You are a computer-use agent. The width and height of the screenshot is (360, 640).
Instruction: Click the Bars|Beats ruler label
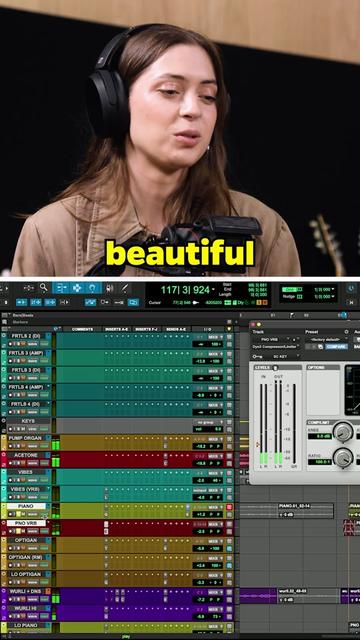pos(23,315)
